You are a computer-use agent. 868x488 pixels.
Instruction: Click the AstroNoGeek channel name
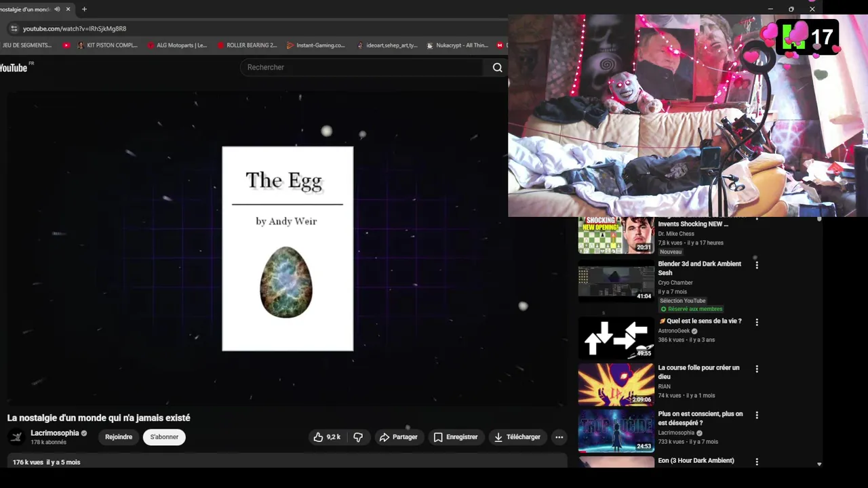point(673,331)
